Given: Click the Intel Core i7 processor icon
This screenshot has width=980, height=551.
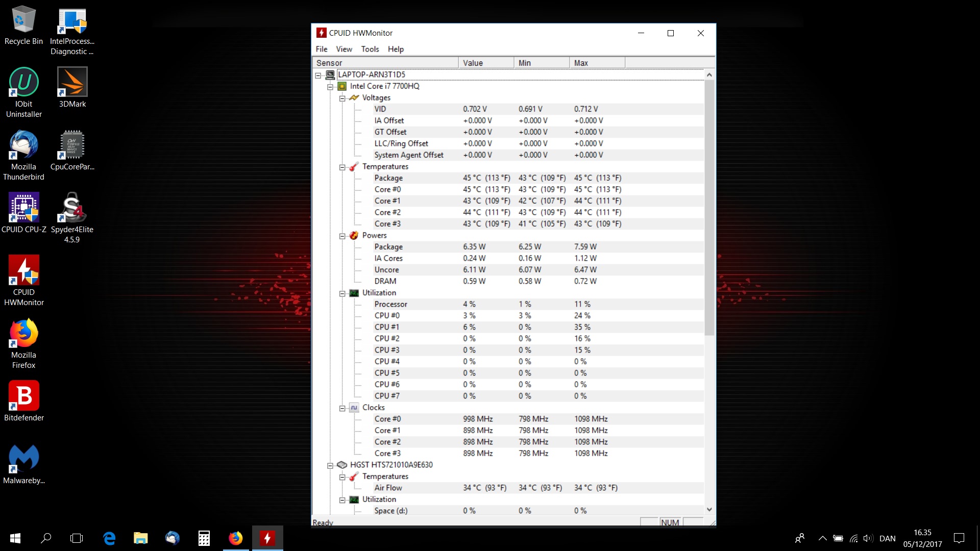Looking at the screenshot, I should pyautogui.click(x=342, y=86).
